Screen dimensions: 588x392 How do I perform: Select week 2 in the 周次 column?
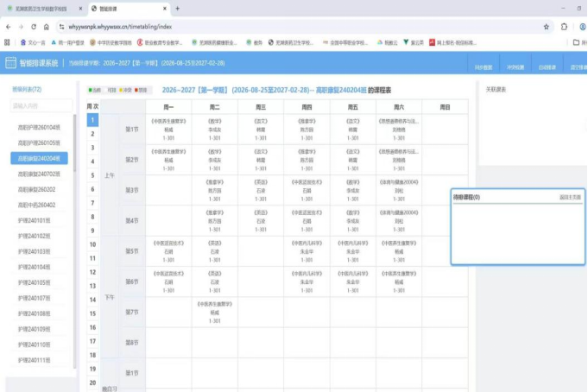(92, 134)
